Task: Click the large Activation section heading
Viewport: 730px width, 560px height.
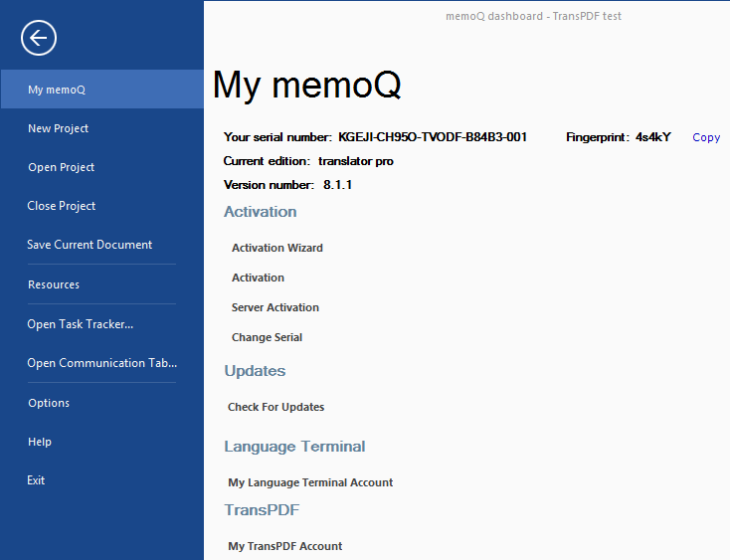Action: 261,211
